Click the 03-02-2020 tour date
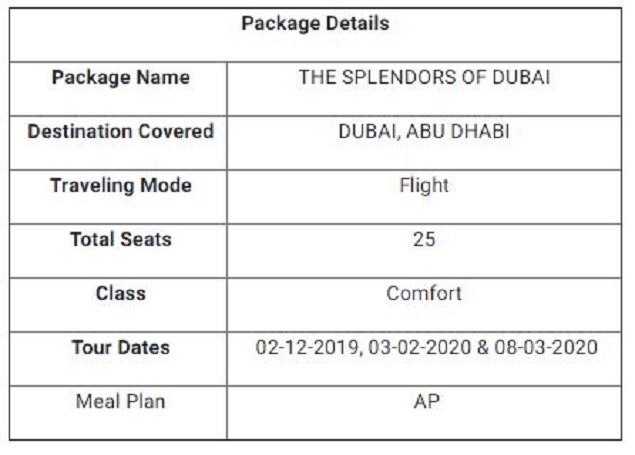 click(420, 348)
